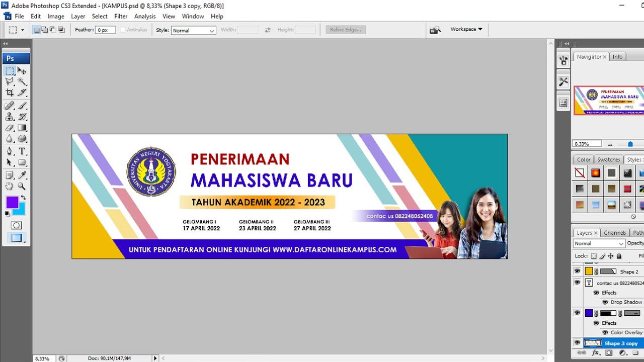
Task: Select the Path Selection tool
Action: pyautogui.click(x=10, y=162)
